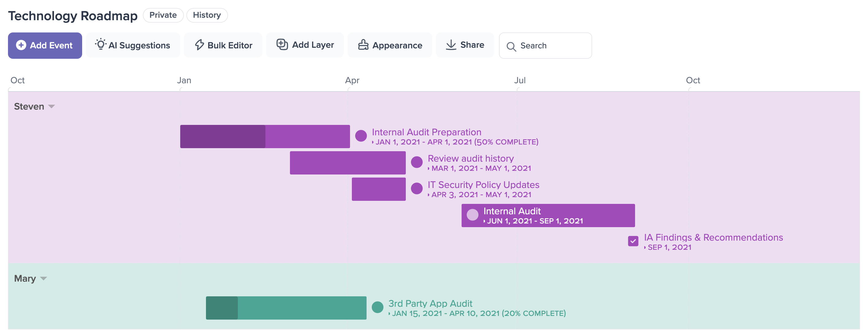Click the Steven layer name
The height and width of the screenshot is (330, 868).
point(29,107)
